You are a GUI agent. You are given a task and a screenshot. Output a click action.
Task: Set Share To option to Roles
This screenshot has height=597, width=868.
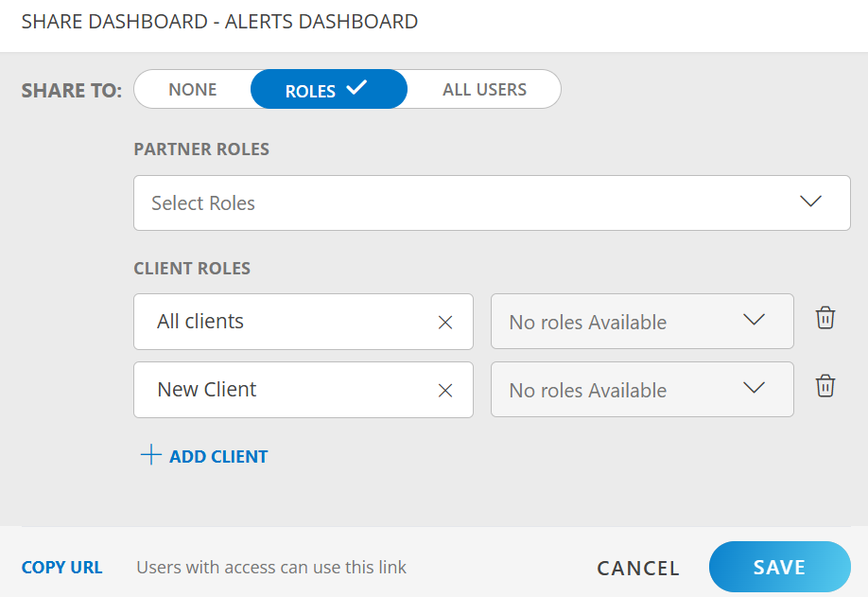[x=312, y=91]
